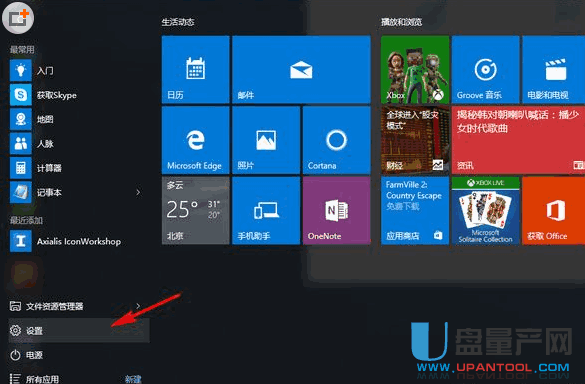Open the 手机助手 phone companion tile
The height and width of the screenshot is (384, 585).
tap(266, 210)
